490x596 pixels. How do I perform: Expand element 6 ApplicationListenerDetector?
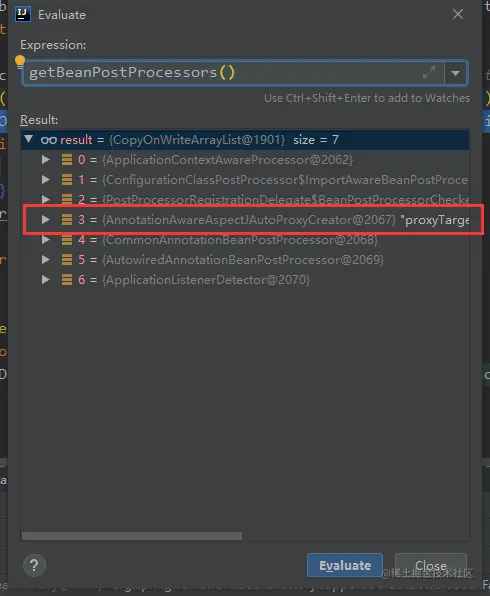(x=46, y=279)
